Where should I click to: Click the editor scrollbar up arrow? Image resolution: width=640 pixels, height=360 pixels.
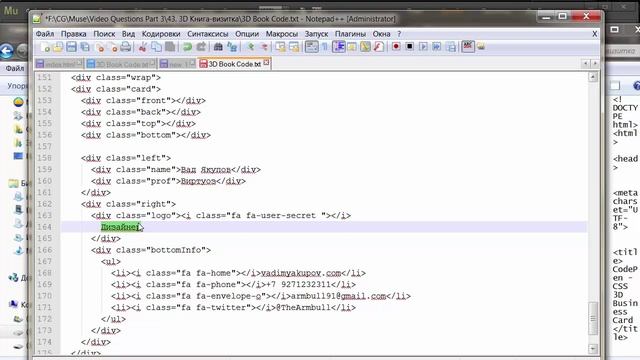593,77
